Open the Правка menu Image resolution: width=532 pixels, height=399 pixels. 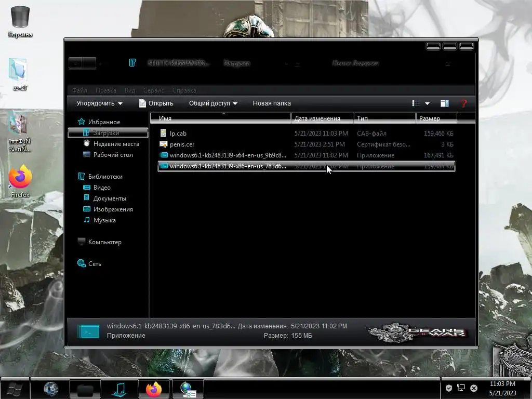106,90
